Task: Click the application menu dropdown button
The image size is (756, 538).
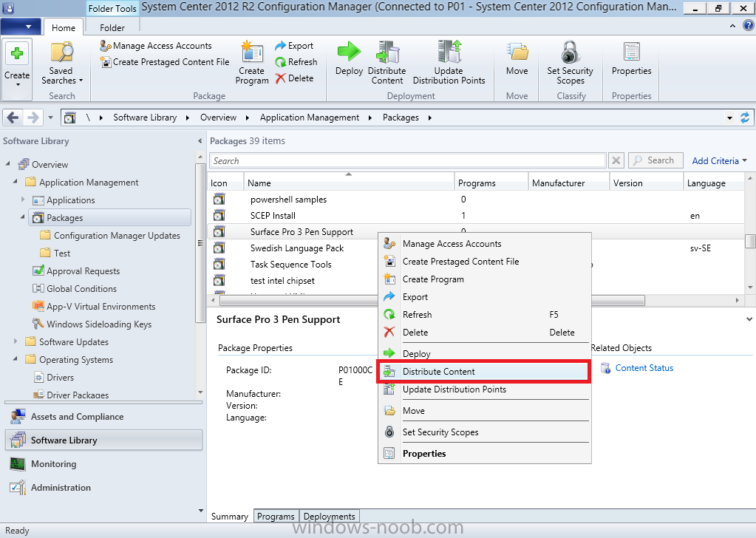Action: 20,26
